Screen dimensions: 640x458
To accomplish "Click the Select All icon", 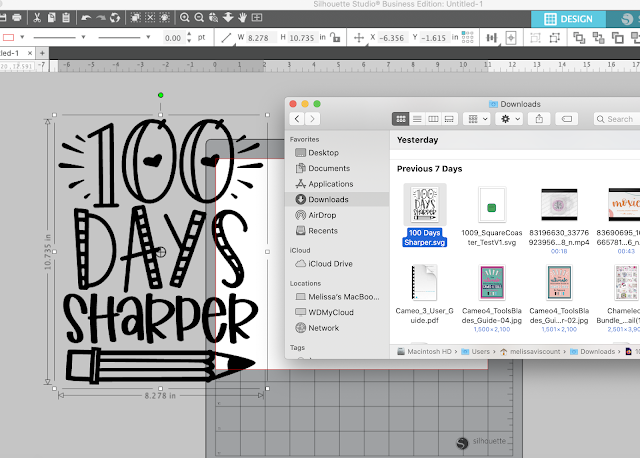I will click(136, 18).
